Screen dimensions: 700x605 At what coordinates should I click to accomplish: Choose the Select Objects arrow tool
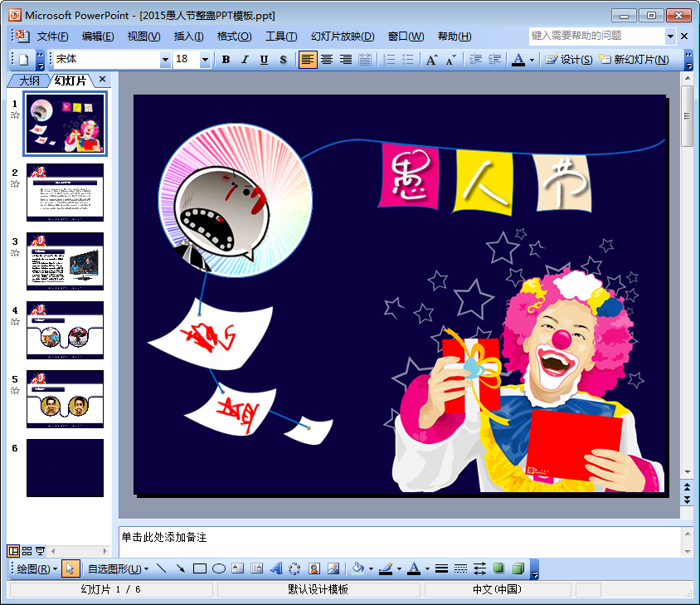click(70, 568)
